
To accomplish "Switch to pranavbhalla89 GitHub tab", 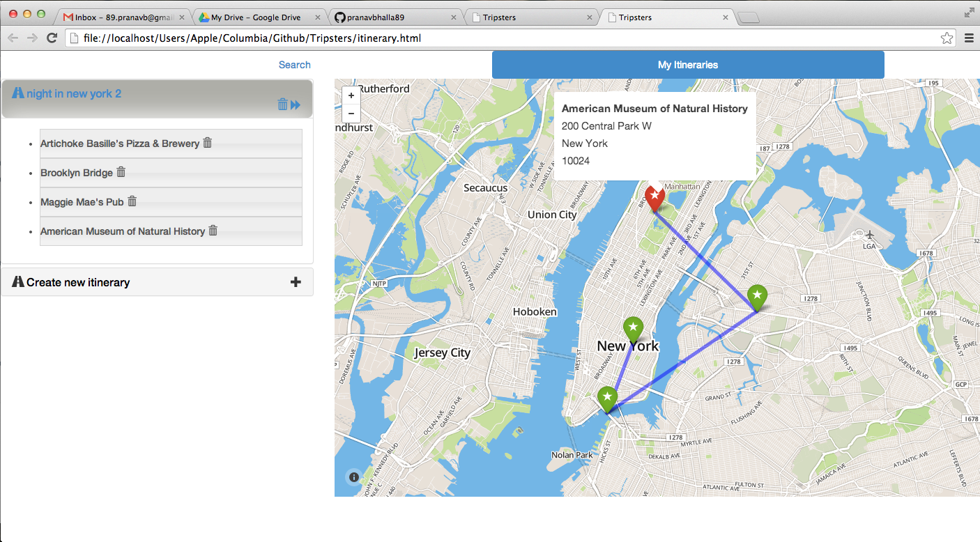I will pyautogui.click(x=392, y=17).
